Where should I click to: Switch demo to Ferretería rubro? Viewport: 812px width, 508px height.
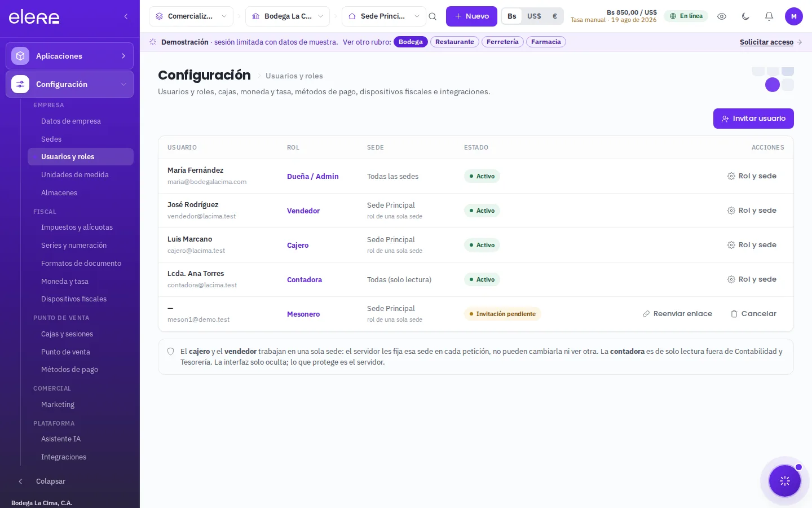click(502, 42)
